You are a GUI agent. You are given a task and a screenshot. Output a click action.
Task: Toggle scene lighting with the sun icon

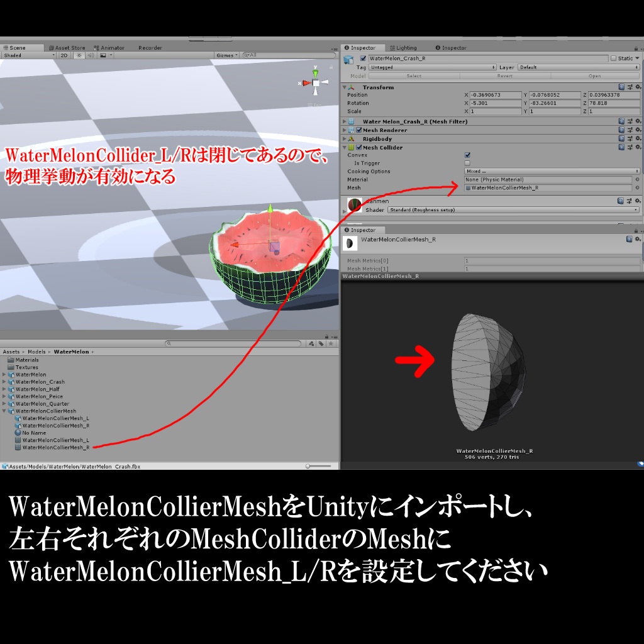click(x=79, y=56)
